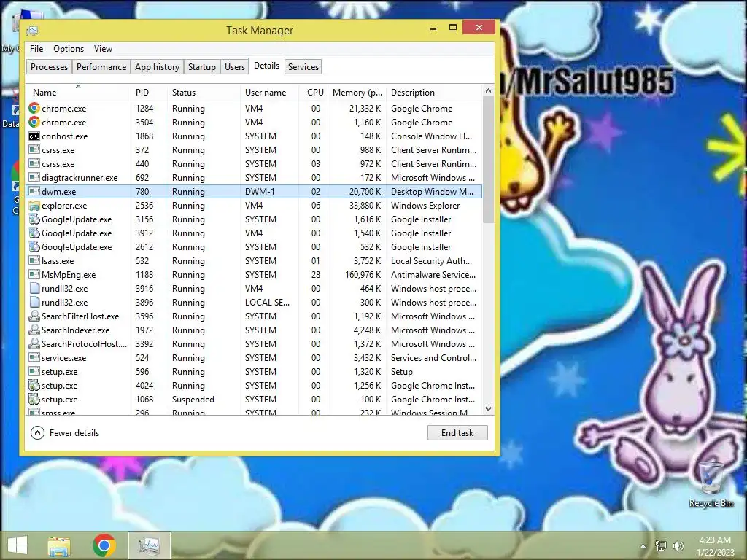Click the GoogleUpdate.exe icon for PID 3912
Screen dimensions: 747x560
click(34, 233)
